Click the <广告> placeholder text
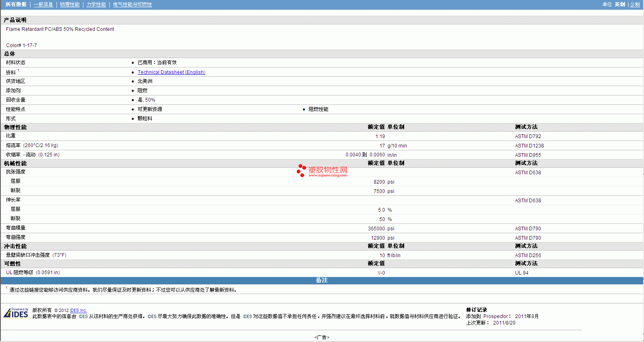Screen dimensions: 644x342 pos(322,338)
